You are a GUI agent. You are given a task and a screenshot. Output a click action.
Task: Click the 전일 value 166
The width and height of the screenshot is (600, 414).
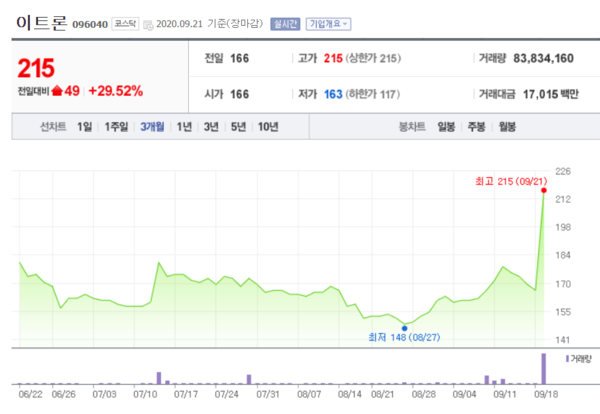click(240, 59)
